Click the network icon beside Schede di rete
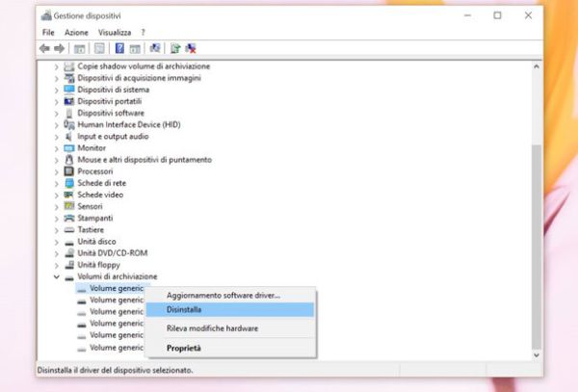 pyautogui.click(x=69, y=183)
